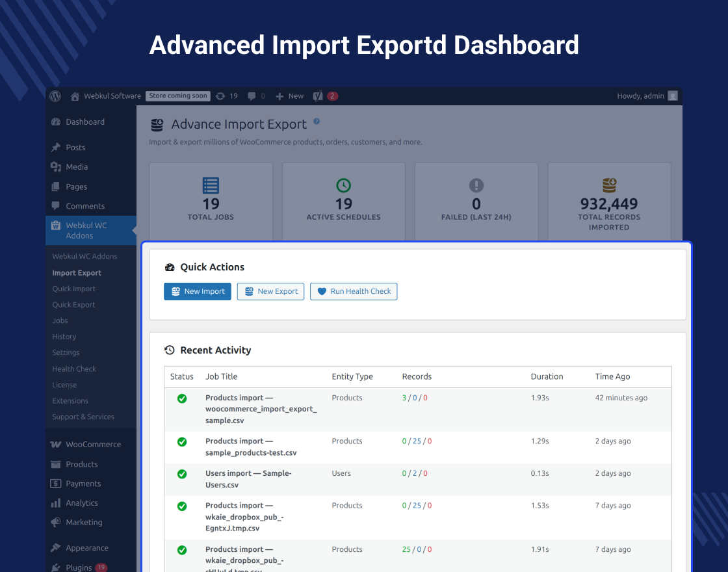Open Health Check submenu item
This screenshot has width=728, height=572.
click(x=74, y=369)
